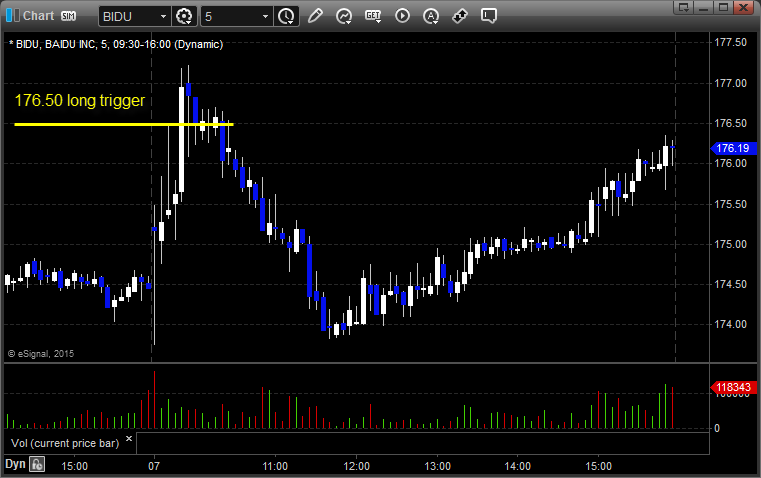Click the 176.50 long trigger text annotation
This screenshot has height=478, width=761.
[x=80, y=100]
